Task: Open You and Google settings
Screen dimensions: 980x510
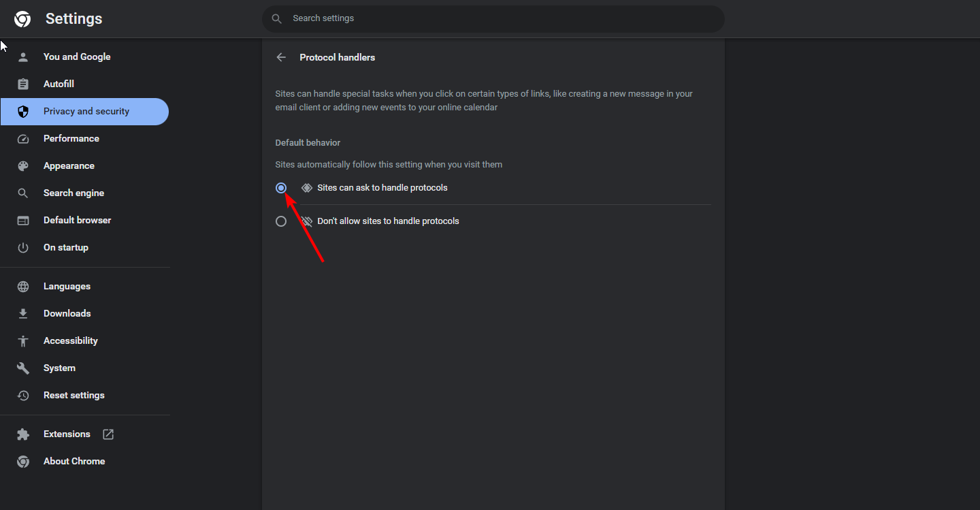Action: 77,57
